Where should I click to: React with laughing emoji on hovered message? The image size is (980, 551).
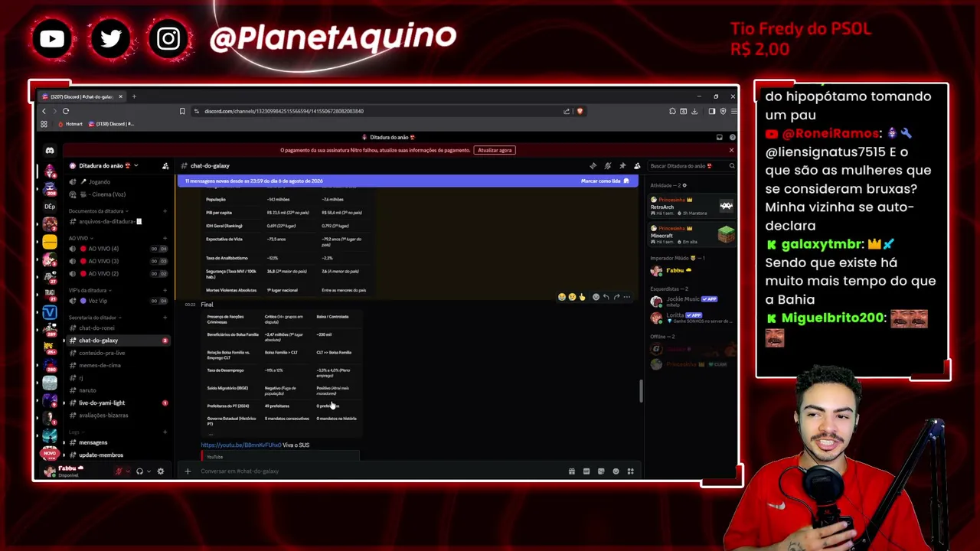point(562,297)
